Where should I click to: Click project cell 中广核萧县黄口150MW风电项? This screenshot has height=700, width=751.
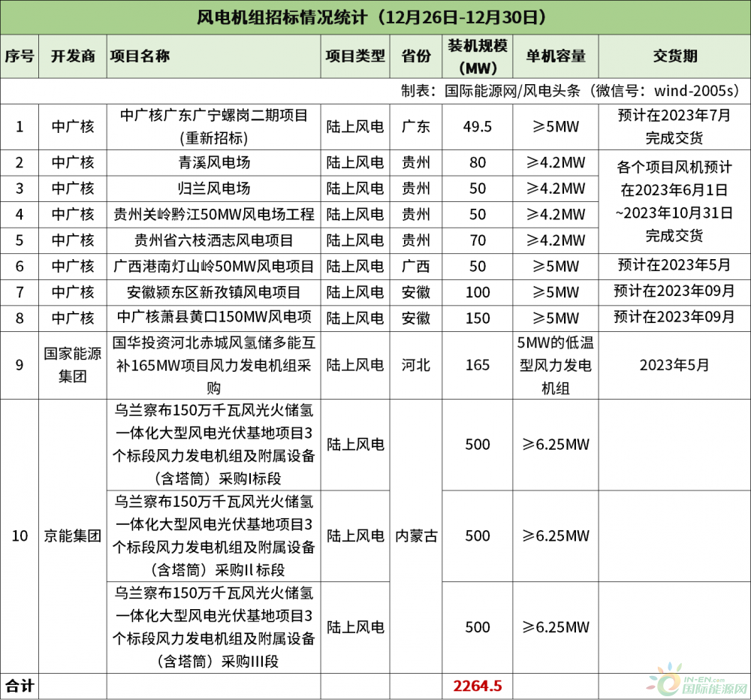point(213,318)
